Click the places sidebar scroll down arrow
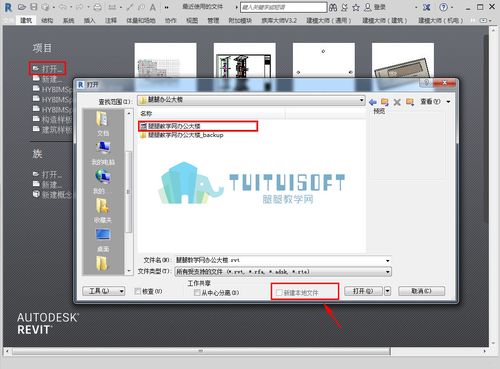This screenshot has width=500, height=369. (129, 271)
